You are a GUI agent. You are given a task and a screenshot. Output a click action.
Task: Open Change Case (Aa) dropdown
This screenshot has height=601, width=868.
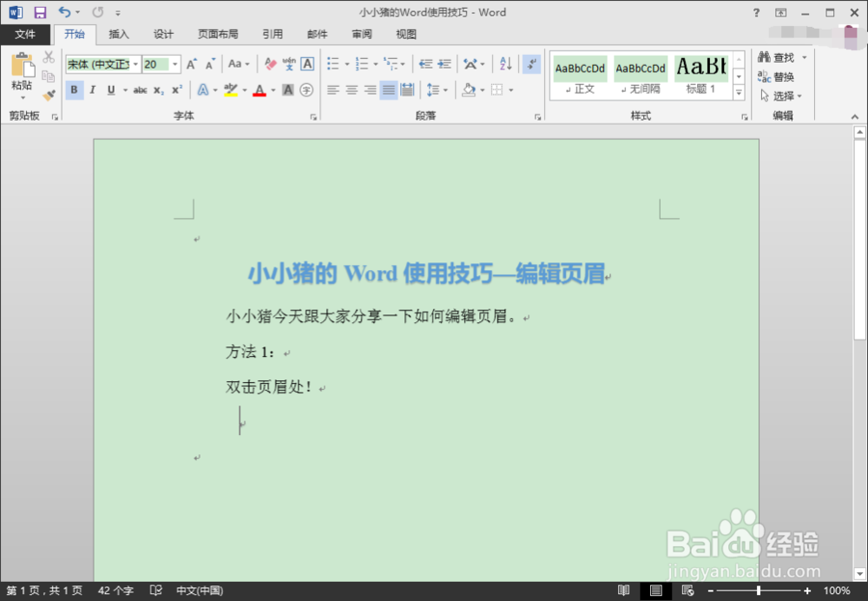click(x=239, y=64)
